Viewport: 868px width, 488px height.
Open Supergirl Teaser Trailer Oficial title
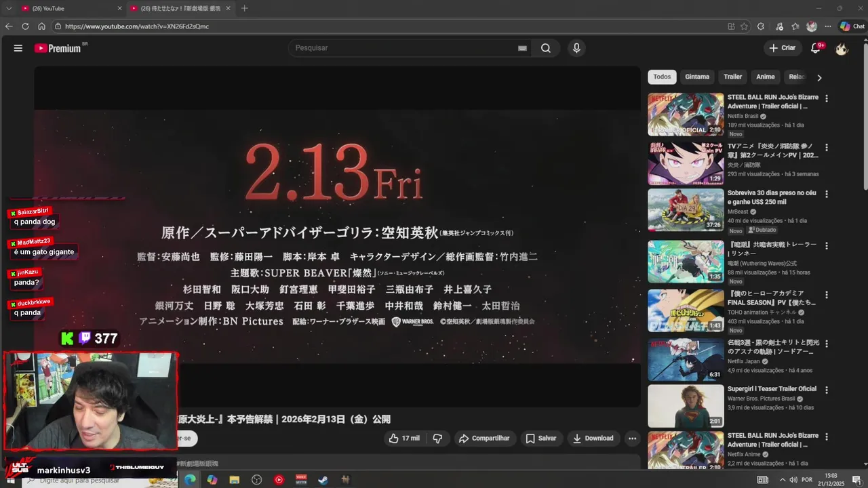[x=772, y=389]
